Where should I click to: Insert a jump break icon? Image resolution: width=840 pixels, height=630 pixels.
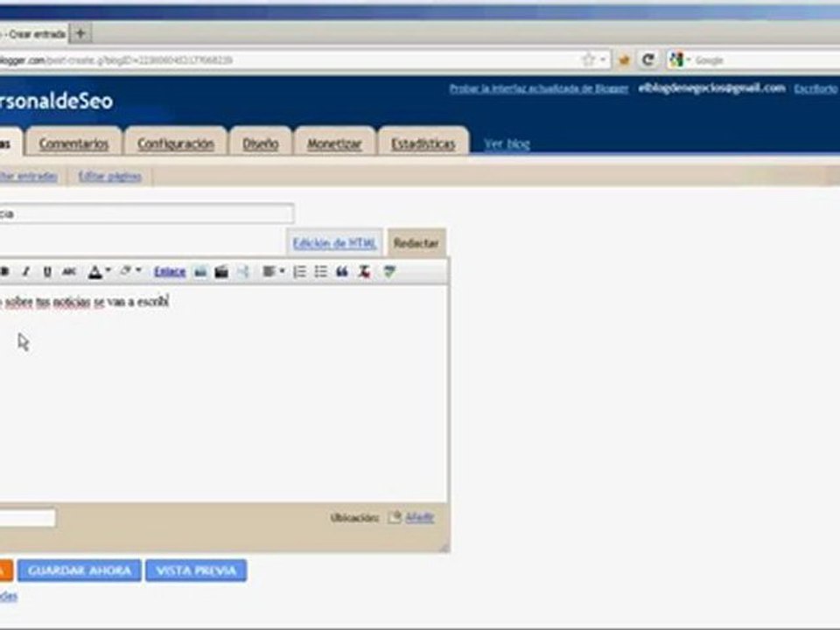coord(242,272)
